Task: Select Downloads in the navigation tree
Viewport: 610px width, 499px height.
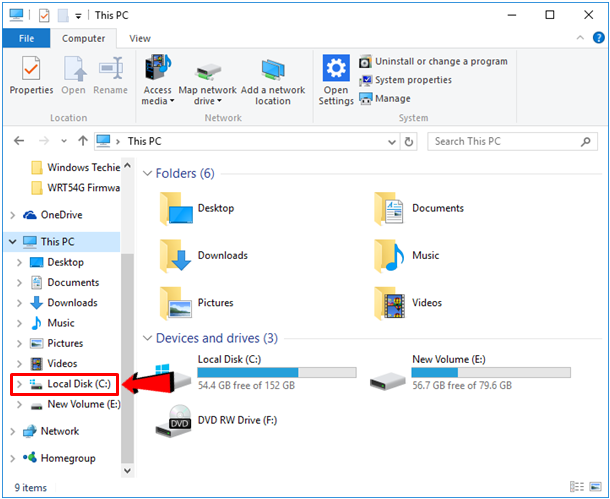Action: pos(64,303)
